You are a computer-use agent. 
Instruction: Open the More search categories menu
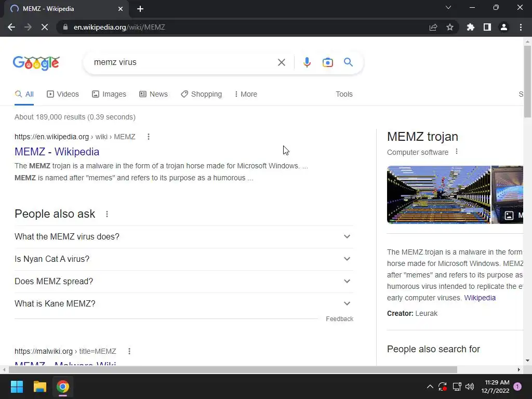pyautogui.click(x=246, y=95)
